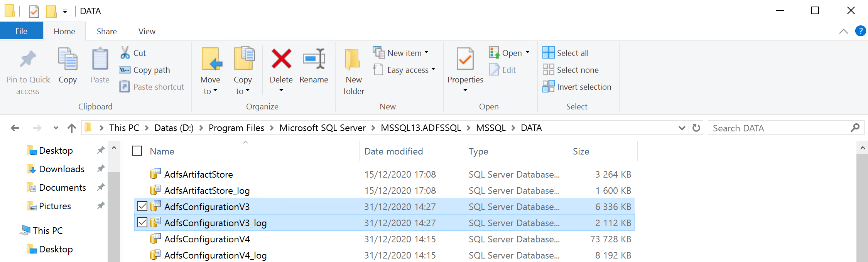Navigate to Program Files in breadcrumb path
This screenshot has width=868, height=262.
(236, 128)
